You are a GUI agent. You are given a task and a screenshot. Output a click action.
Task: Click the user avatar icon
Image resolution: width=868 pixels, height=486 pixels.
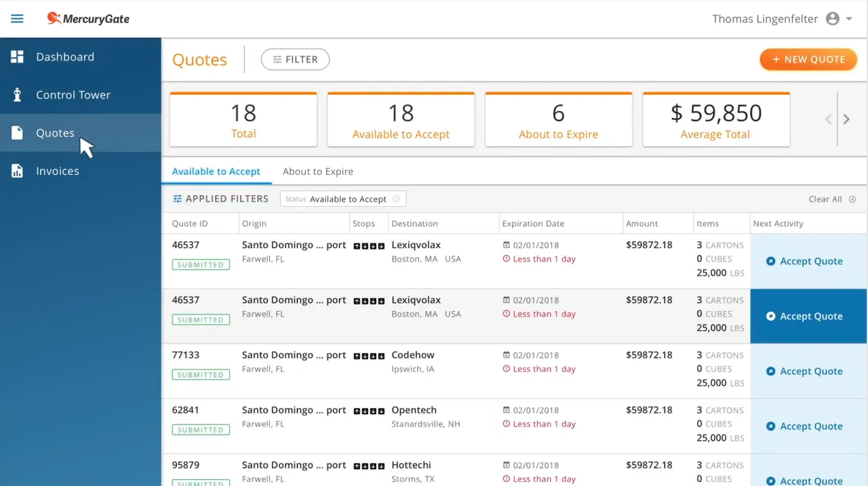[x=833, y=19]
